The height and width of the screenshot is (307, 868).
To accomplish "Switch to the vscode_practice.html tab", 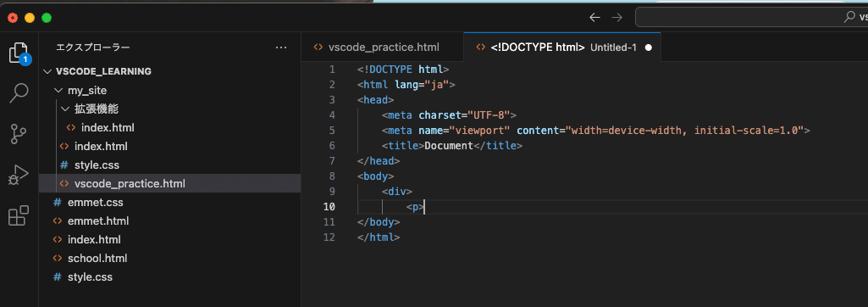I will tap(383, 47).
